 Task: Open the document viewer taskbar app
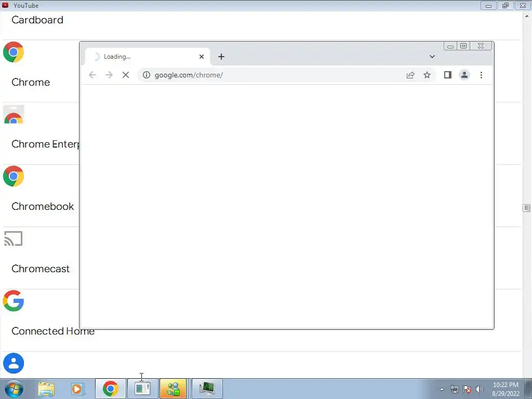(x=142, y=389)
